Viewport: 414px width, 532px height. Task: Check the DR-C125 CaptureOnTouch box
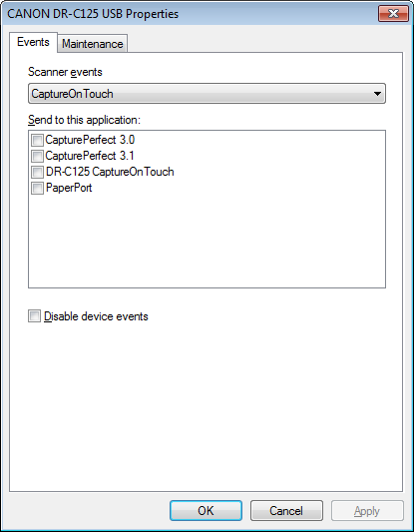point(37,172)
